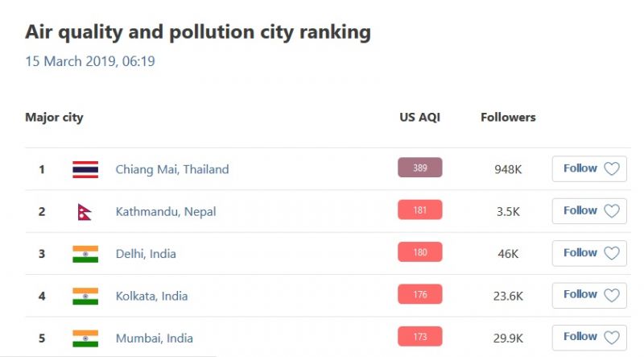Go to the Mumbai, India page
This screenshot has height=357, width=644.
[x=154, y=338]
